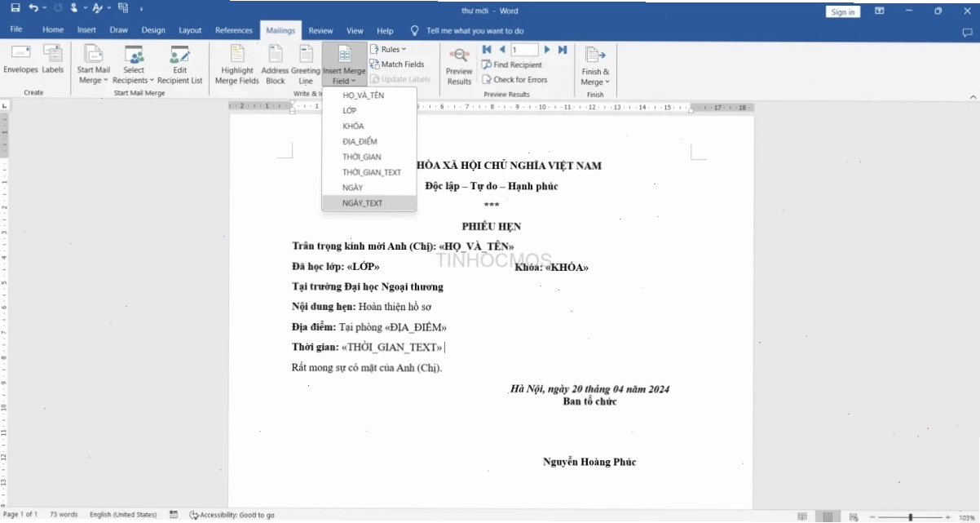Click «ĐỊA_ĐIỂM» field in document
Image resolution: width=980 pixels, height=523 pixels.
click(416, 327)
